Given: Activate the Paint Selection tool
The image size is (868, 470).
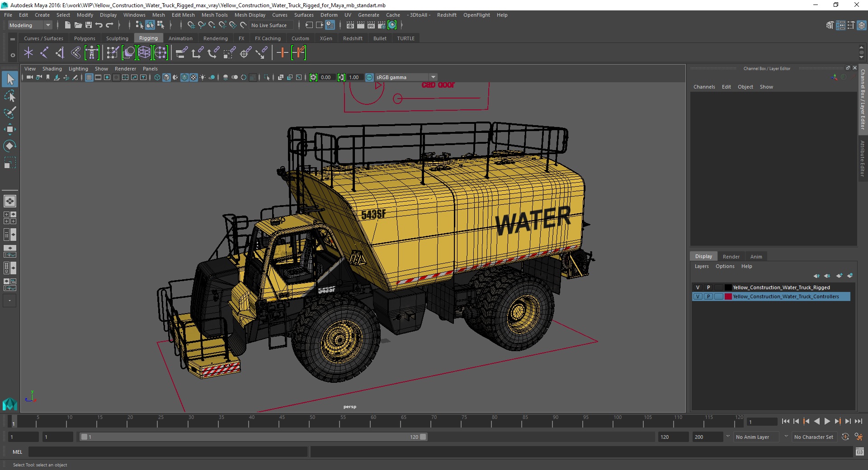Looking at the screenshot, I should pos(10,113).
